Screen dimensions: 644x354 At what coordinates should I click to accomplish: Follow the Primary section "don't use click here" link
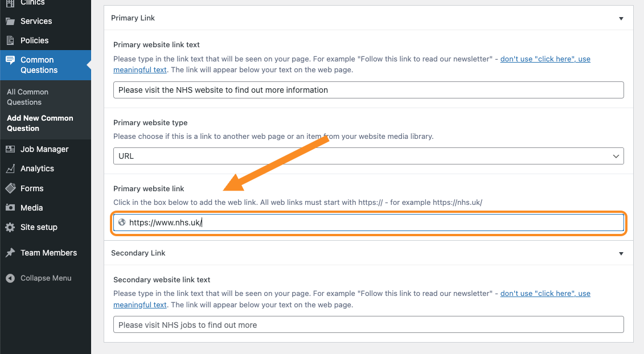point(545,59)
